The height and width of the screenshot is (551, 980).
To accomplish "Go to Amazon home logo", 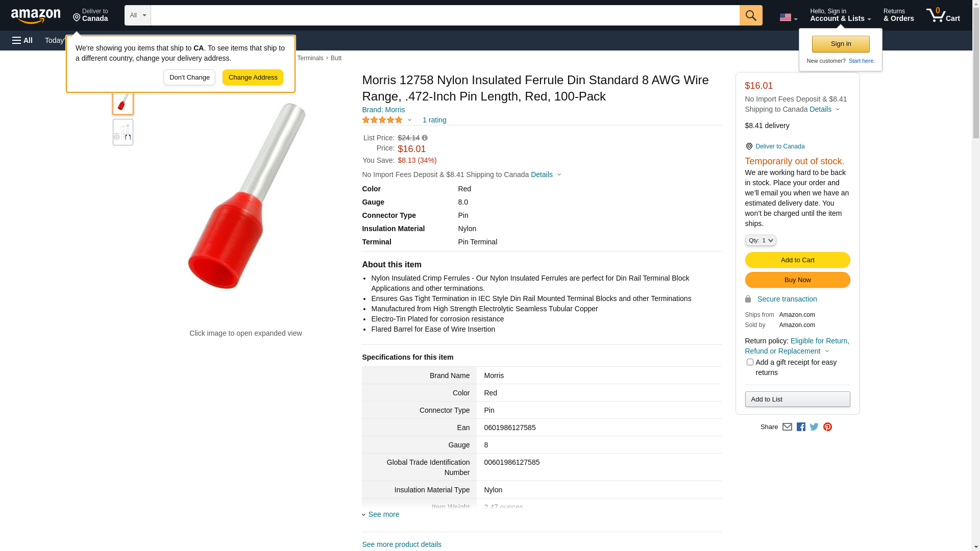I will [x=36, y=16].
